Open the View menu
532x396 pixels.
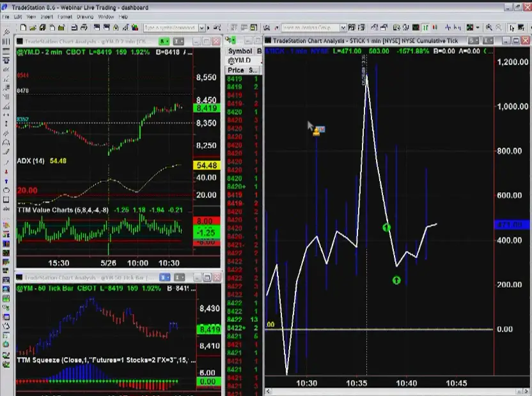click(31, 17)
